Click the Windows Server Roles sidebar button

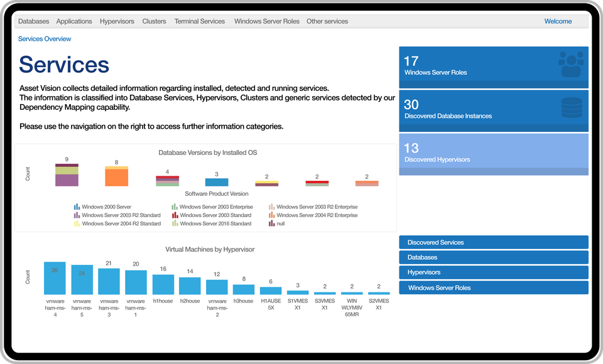pyautogui.click(x=494, y=287)
